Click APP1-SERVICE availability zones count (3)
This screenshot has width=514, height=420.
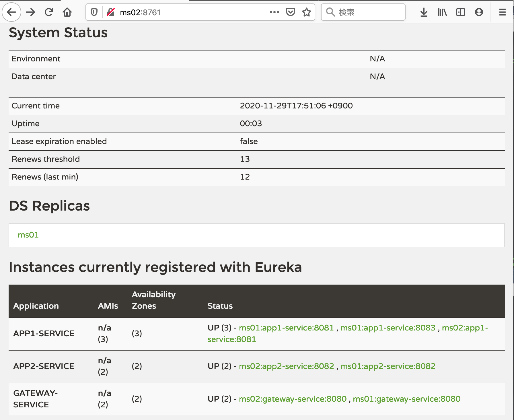(x=137, y=333)
